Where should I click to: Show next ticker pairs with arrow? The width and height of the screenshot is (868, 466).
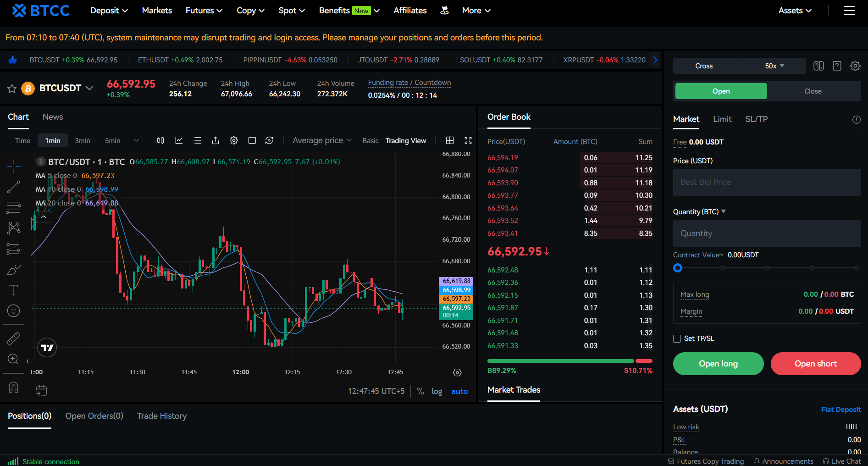(x=655, y=60)
